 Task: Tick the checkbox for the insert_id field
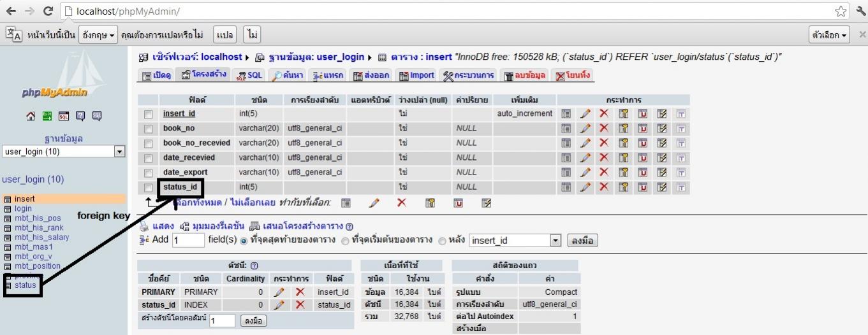(x=149, y=115)
